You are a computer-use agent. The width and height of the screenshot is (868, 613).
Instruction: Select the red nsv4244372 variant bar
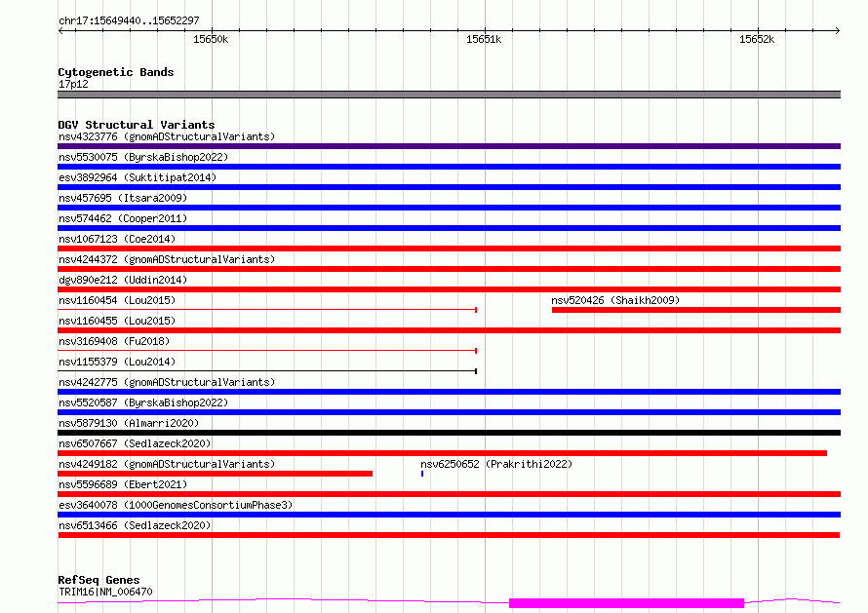point(449,269)
